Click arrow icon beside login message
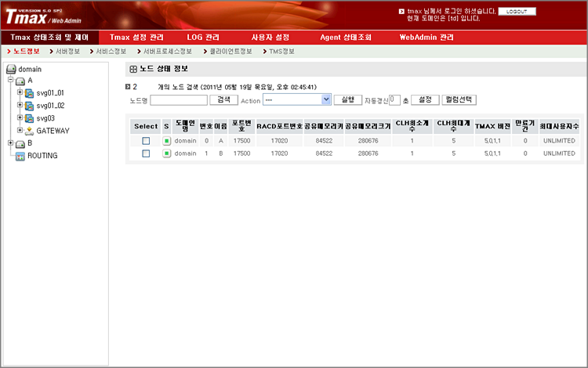588x368 pixels. (x=401, y=11)
